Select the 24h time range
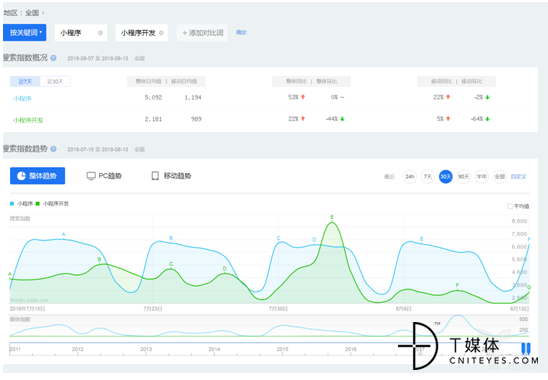Screen dimensions: 548x380 pyautogui.click(x=410, y=177)
